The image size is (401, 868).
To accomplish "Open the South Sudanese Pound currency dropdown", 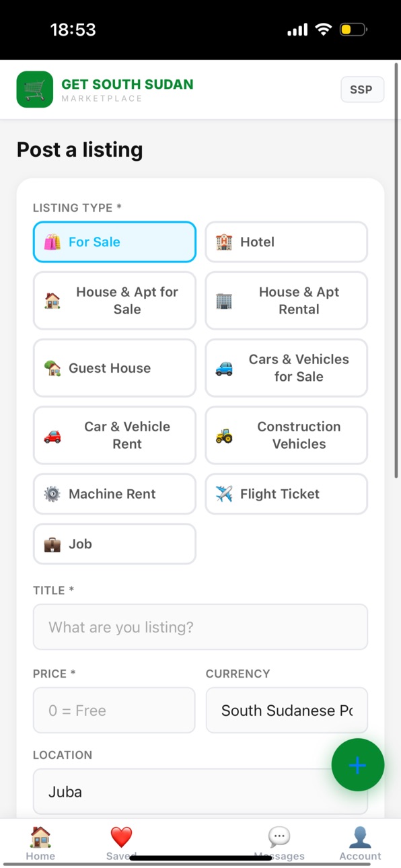I will click(x=287, y=710).
